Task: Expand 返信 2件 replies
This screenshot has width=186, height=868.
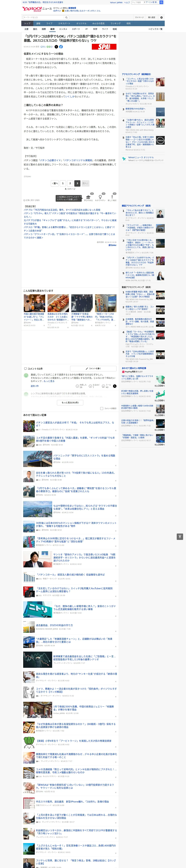Action: point(35,386)
